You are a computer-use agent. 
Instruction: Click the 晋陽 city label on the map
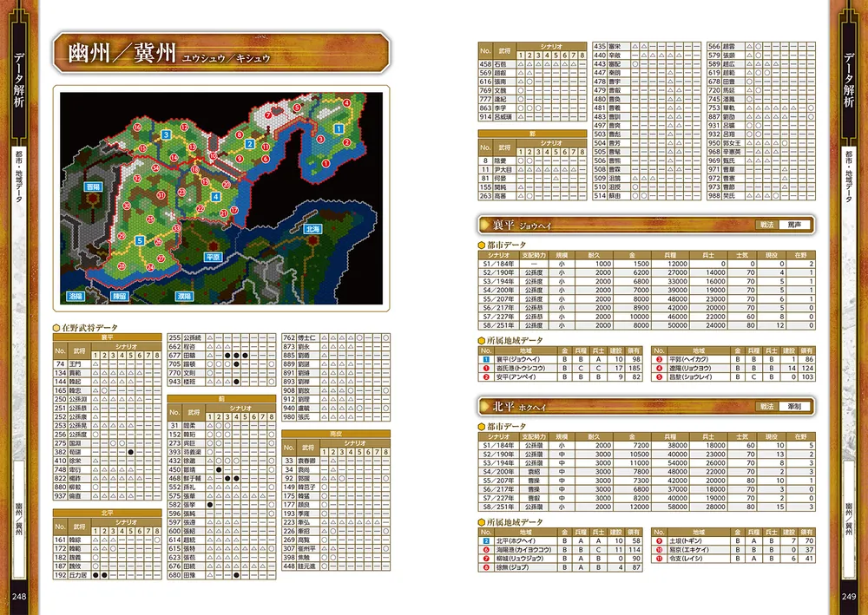(94, 187)
